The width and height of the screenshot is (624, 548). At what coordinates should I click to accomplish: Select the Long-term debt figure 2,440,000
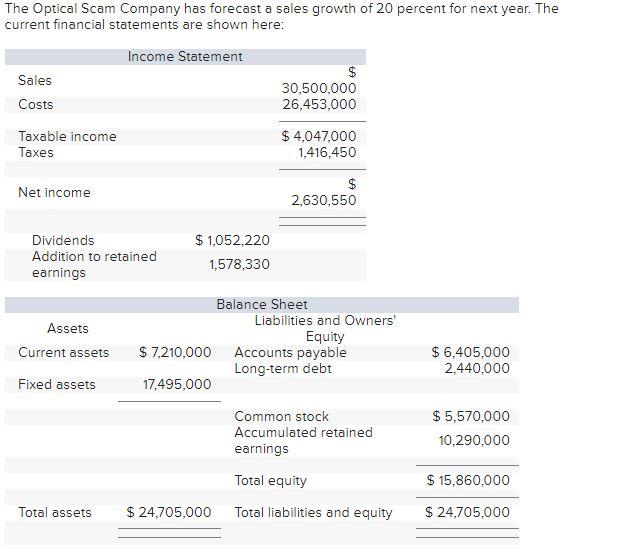pyautogui.click(x=477, y=369)
